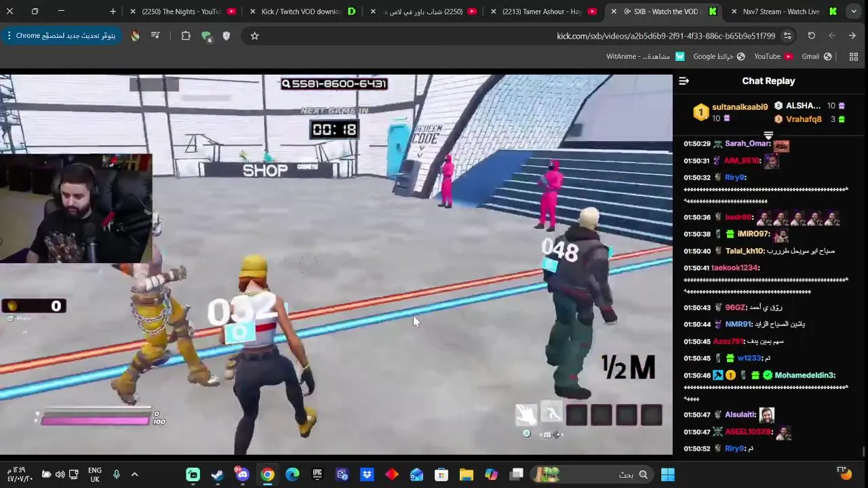Click Vrahafq8 in chat leaderboard
This screenshot has width=868, height=488.
click(x=804, y=119)
